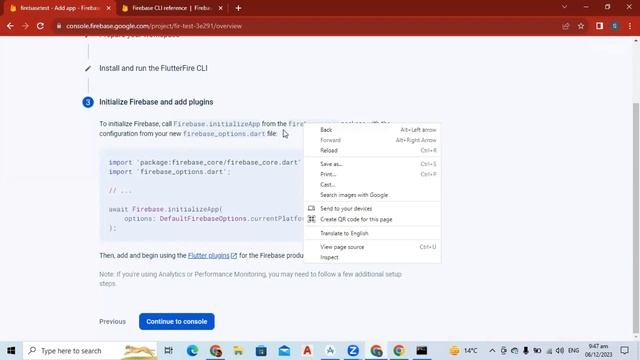Choose Cast in the context menu
The width and height of the screenshot is (640, 360).
click(372, 184)
